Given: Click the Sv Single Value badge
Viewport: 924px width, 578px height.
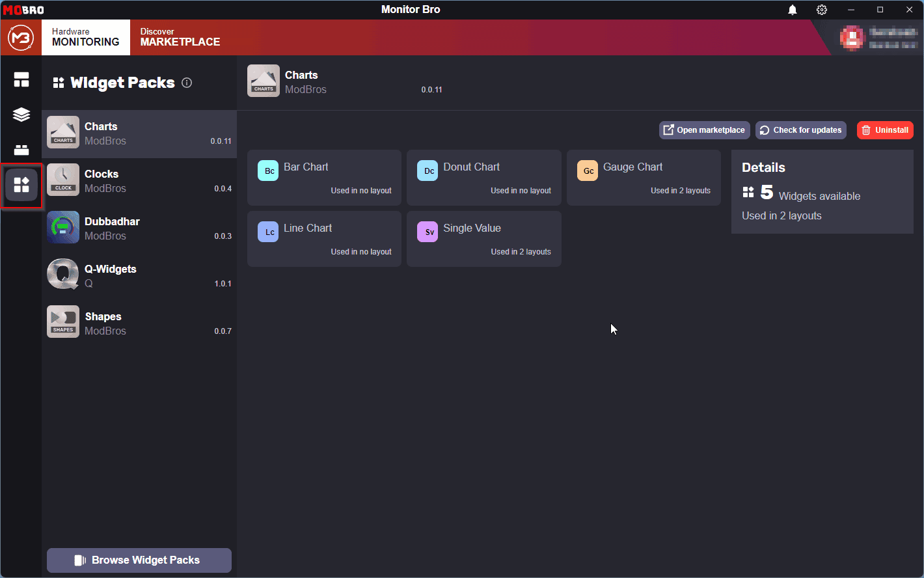Looking at the screenshot, I should pyautogui.click(x=428, y=232).
